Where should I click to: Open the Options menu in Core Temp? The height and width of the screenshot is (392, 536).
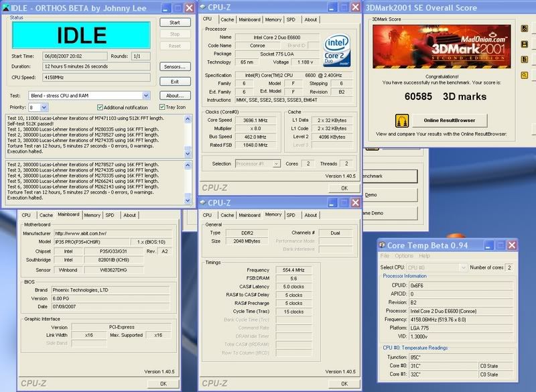[404, 255]
